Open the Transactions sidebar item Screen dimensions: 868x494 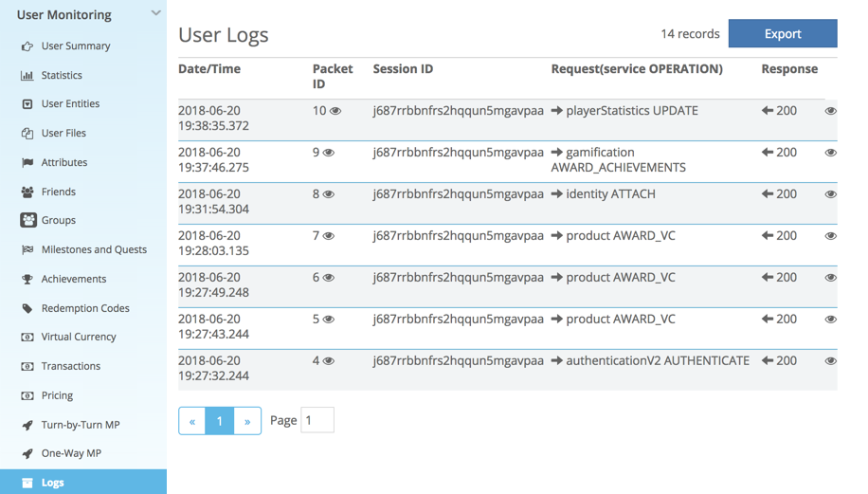coord(71,367)
